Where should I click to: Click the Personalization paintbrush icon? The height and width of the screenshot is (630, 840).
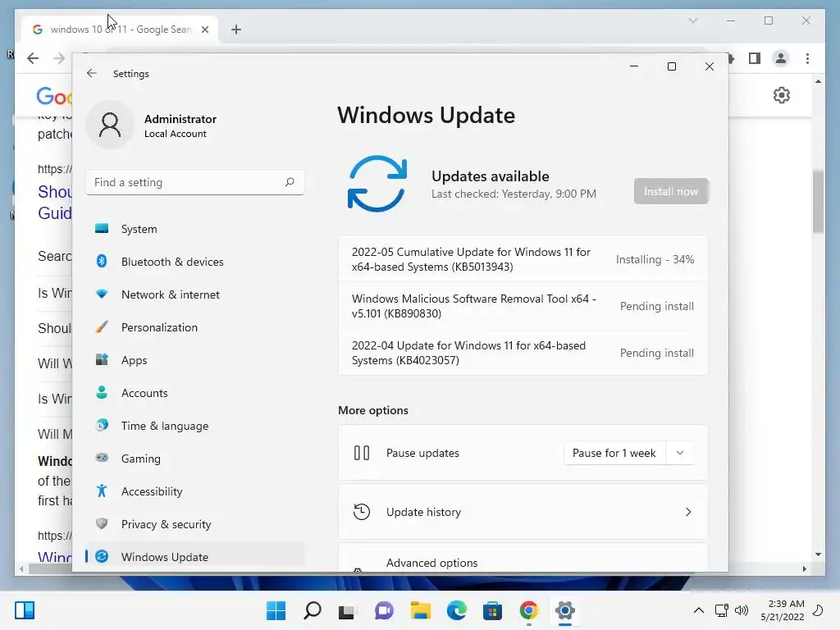102,326
